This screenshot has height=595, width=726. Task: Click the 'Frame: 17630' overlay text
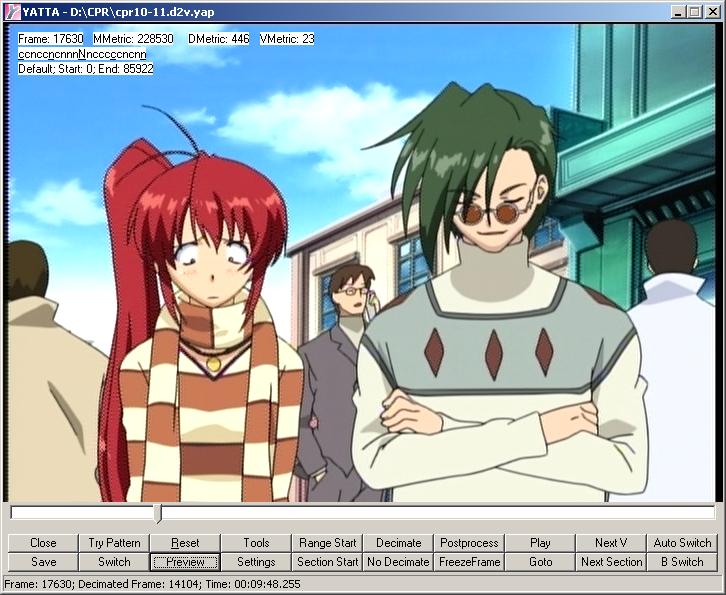click(x=50, y=39)
